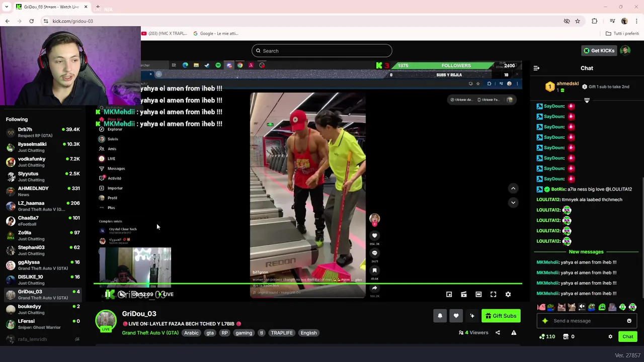The width and height of the screenshot is (644, 362).
Task: Enable picture-in-picture mini player
Action: 449,295
